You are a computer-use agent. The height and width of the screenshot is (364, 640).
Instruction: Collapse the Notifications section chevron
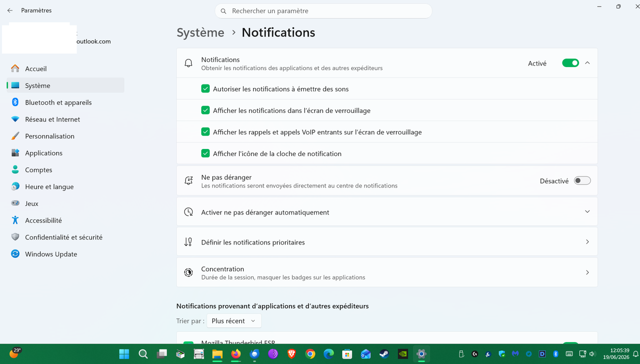click(x=587, y=63)
